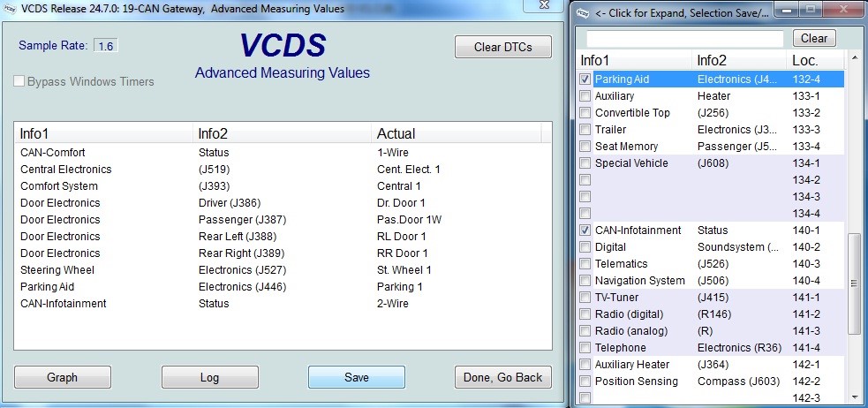Uncheck the CAN-Infotainment Status checkbox

[585, 230]
